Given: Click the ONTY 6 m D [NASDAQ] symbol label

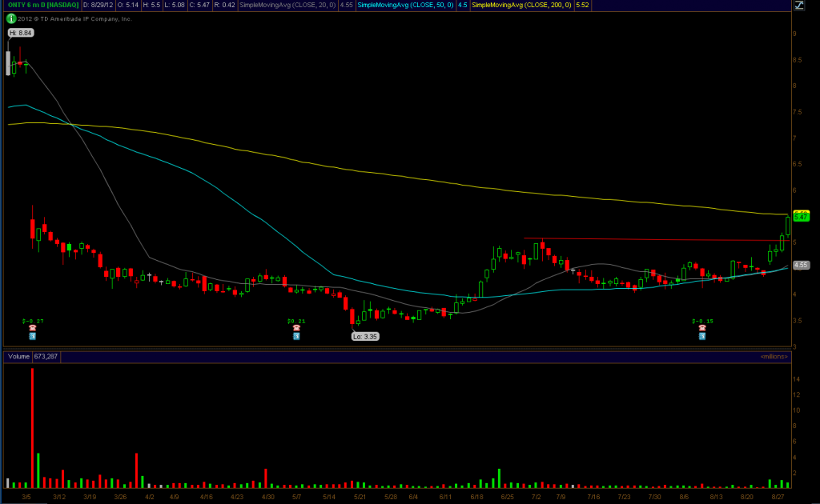Looking at the screenshot, I should [x=43, y=5].
